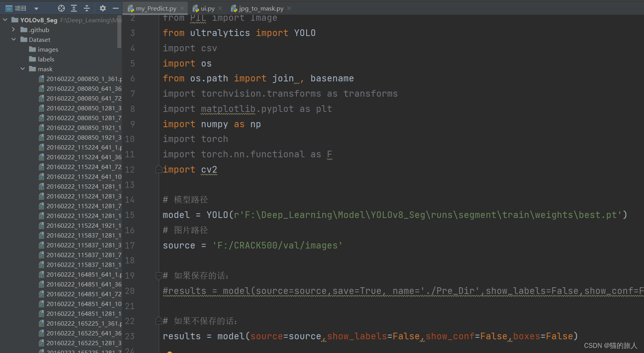Toggle the fold marker at line 19 comment
Viewport: 644px width, 353px height.
point(159,276)
